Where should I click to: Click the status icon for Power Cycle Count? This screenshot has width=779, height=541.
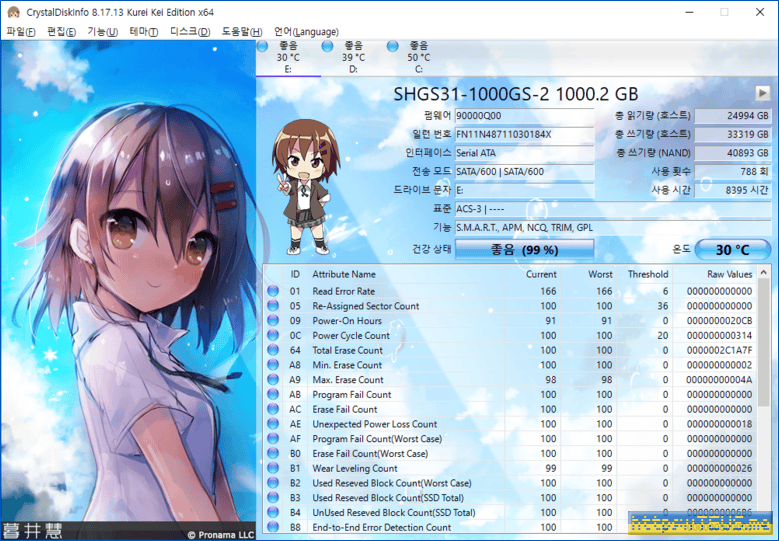click(273, 335)
